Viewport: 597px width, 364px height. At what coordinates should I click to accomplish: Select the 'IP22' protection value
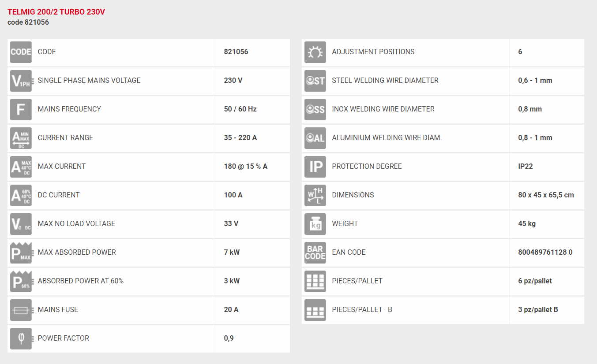(526, 166)
